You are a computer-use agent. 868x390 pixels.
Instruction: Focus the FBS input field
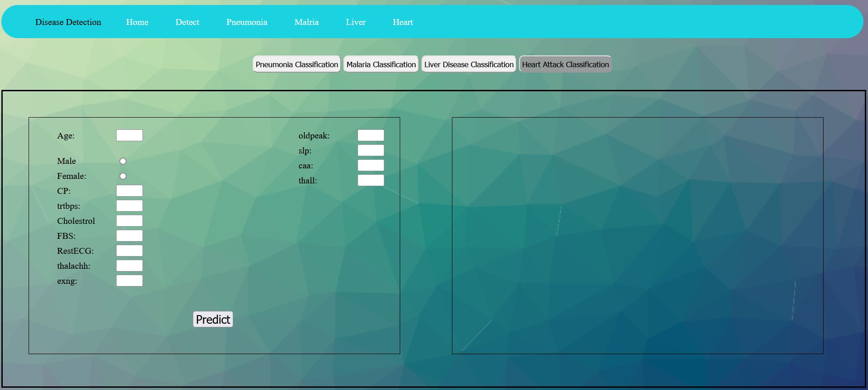coord(129,236)
